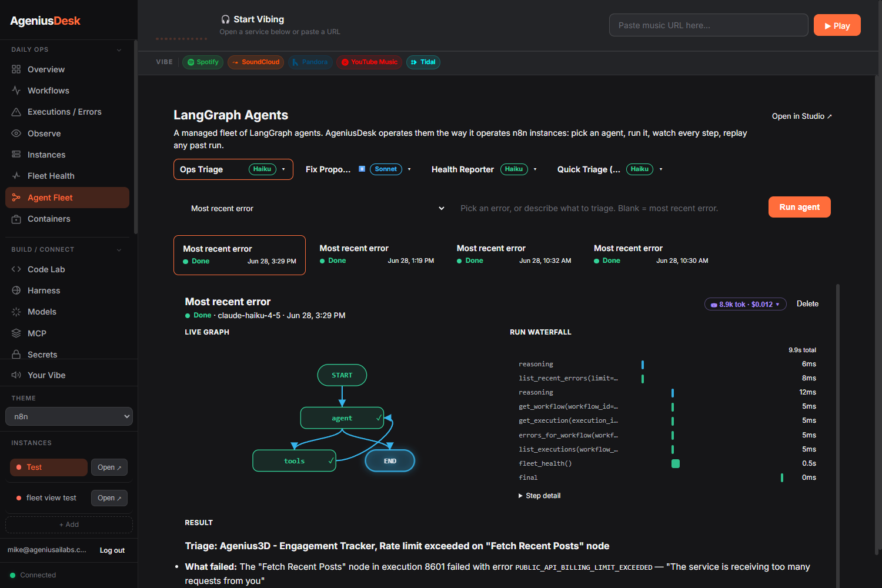Open Fix Propo... agent dropdown arrow
Viewport: 882px width, 588px height.
point(409,169)
